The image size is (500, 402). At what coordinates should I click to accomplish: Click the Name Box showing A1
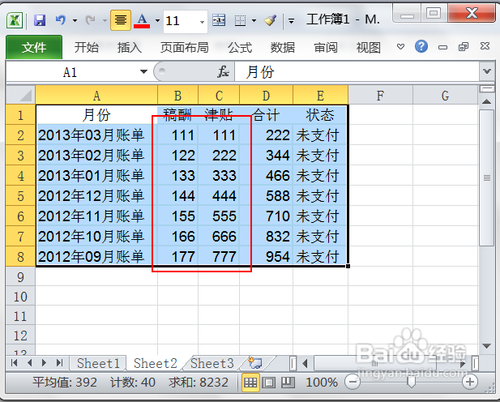tap(70, 72)
